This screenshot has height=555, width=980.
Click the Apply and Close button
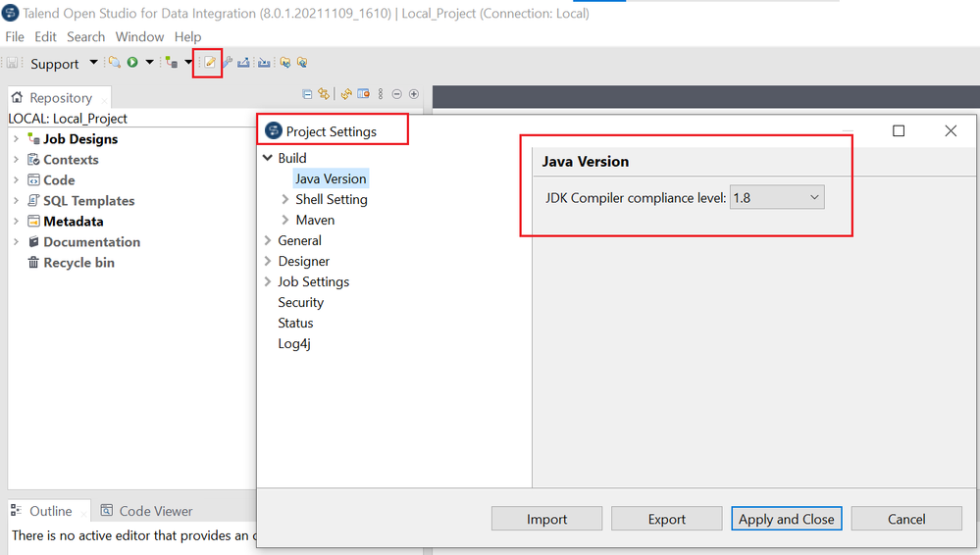click(786, 519)
